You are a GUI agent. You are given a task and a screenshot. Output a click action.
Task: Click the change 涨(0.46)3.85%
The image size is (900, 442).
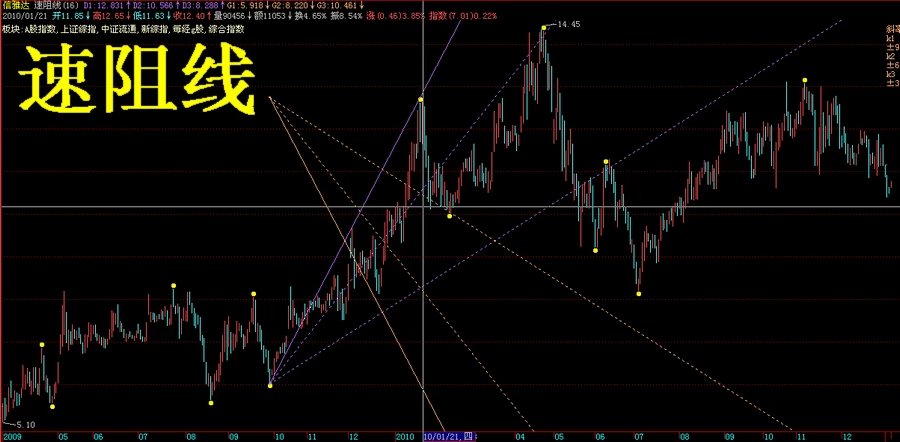click(395, 15)
